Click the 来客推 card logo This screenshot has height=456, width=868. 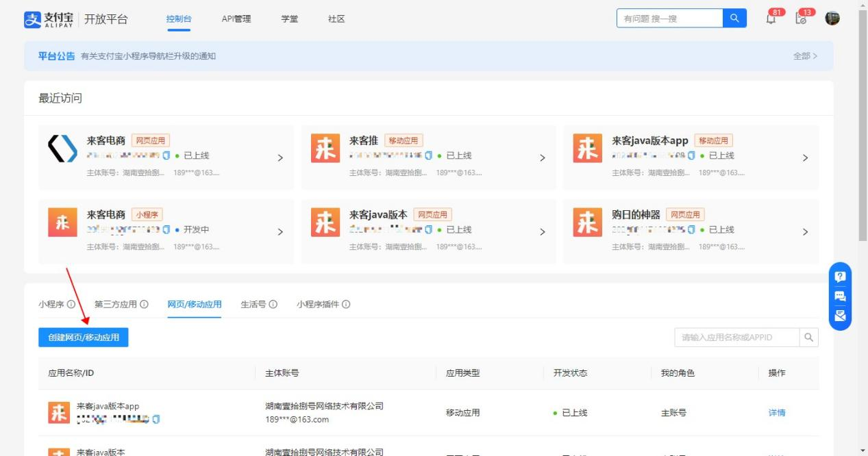point(325,148)
